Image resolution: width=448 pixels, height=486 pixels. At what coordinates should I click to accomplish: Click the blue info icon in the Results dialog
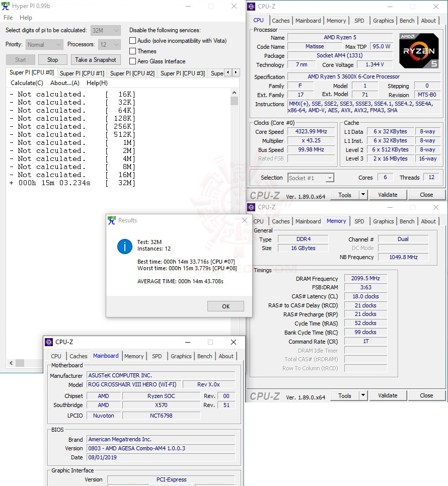click(124, 247)
